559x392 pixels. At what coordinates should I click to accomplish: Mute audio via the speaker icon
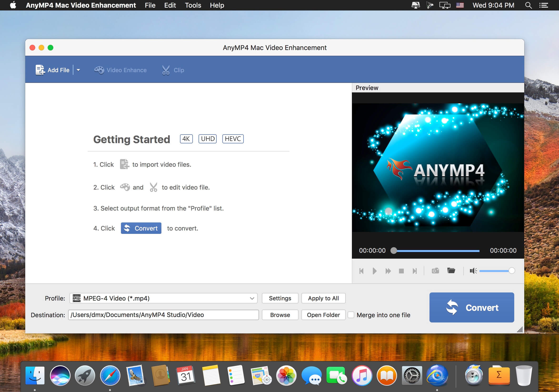click(x=473, y=271)
